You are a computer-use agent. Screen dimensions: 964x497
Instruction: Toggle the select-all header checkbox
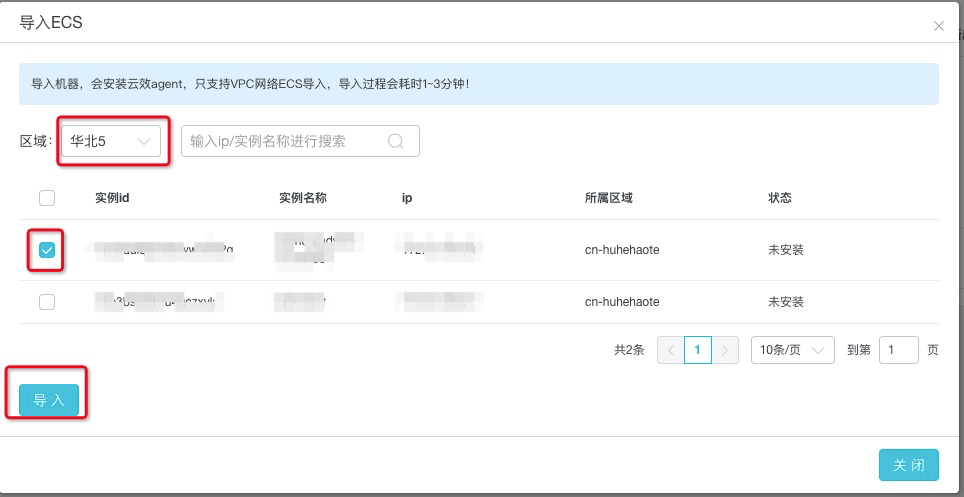point(47,198)
